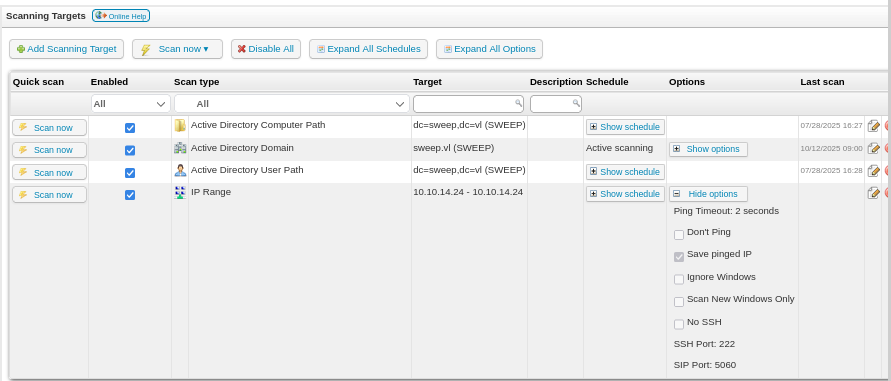This screenshot has height=381, width=891.
Task: Click the 07/28/2025 16:27 last scan value
Action: (x=831, y=126)
